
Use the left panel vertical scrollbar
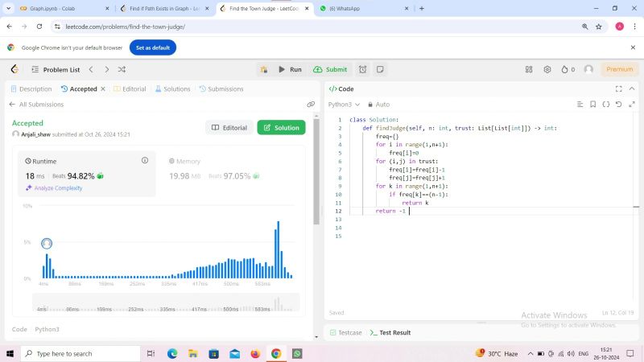pyautogui.click(x=316, y=171)
